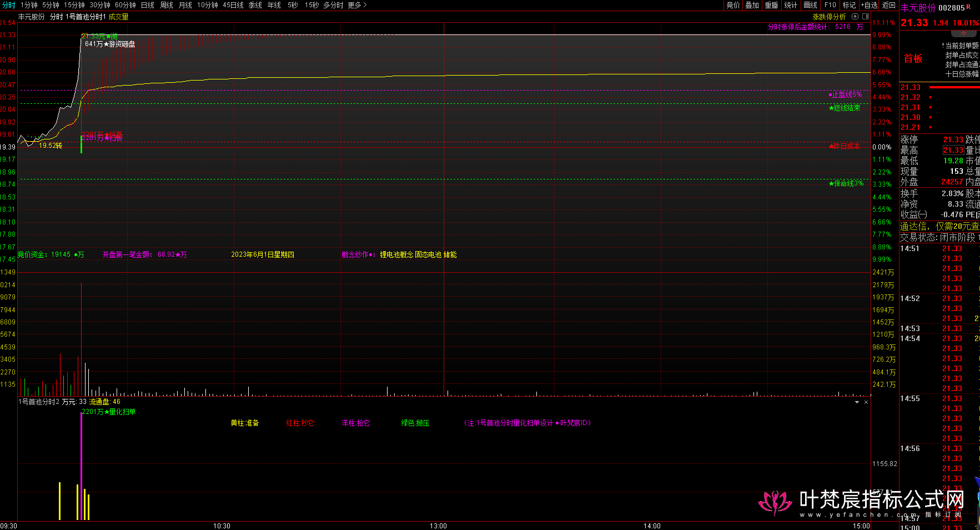
Task: Switch to the 日线 chart tab
Action: tap(148, 5)
